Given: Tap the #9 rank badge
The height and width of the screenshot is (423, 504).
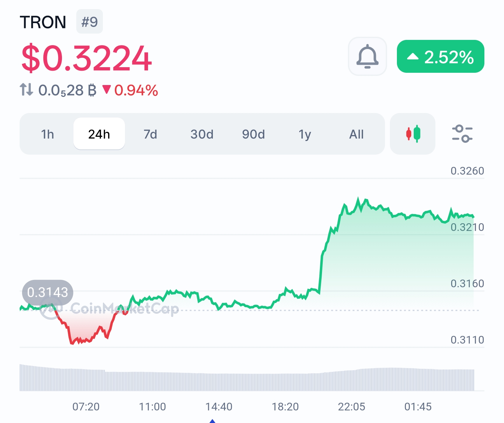Looking at the screenshot, I should point(90,22).
